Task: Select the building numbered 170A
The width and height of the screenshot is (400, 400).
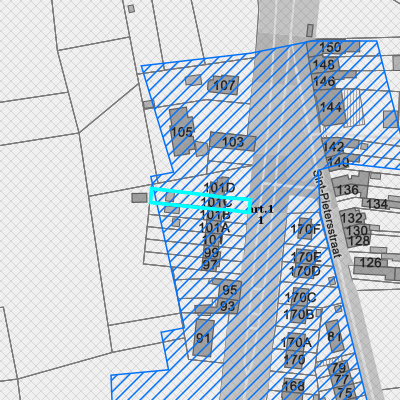Action: click(295, 342)
